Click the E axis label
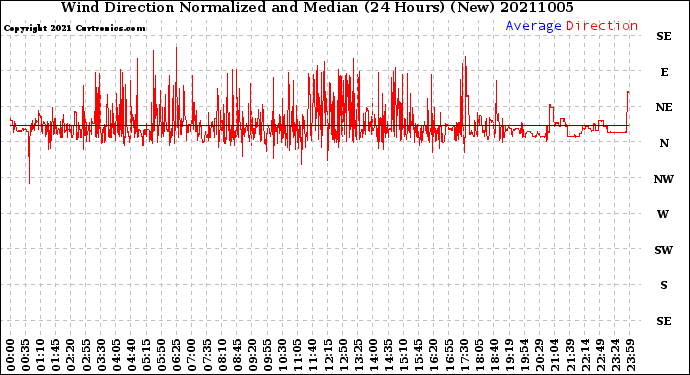690x375 pixels. pos(664,72)
